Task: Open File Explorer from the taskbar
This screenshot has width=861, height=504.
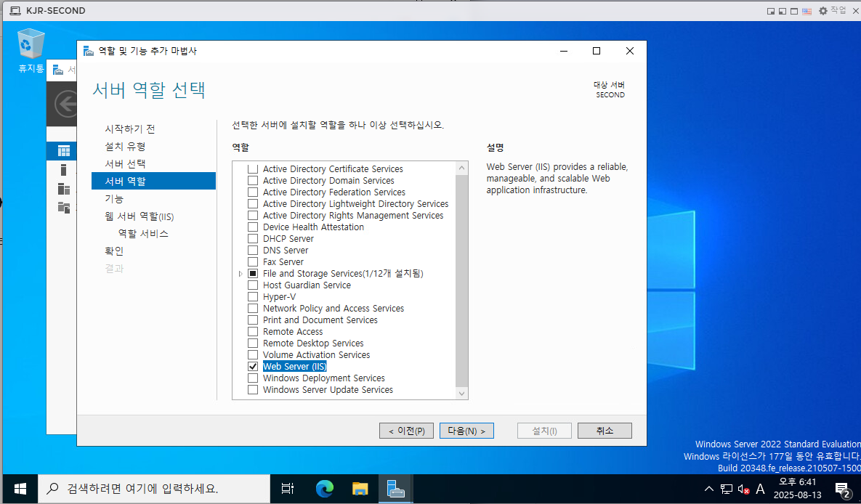Action: (x=360, y=488)
